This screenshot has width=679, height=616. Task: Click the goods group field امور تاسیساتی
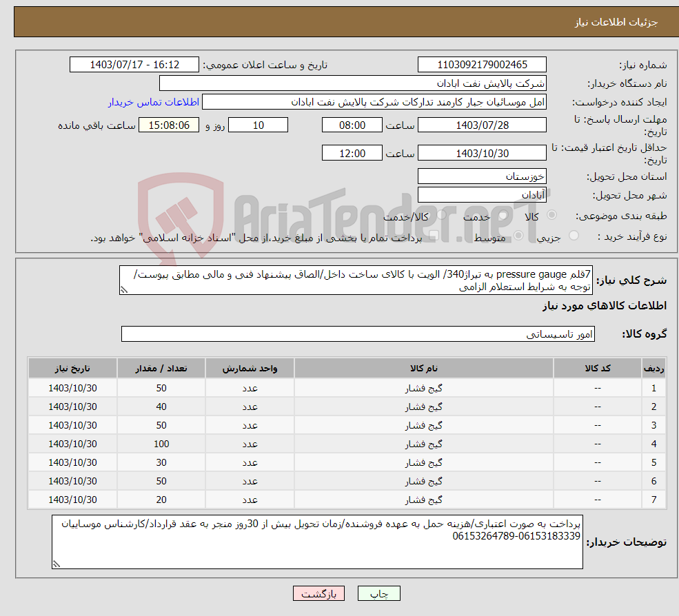pyautogui.click(x=358, y=334)
